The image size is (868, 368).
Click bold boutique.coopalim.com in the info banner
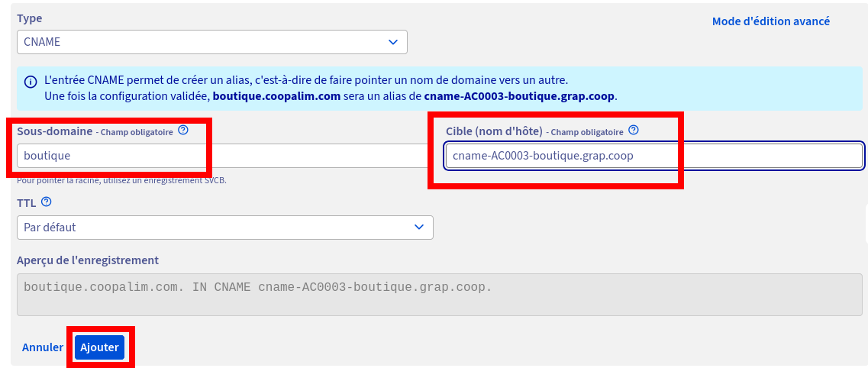[x=276, y=96]
